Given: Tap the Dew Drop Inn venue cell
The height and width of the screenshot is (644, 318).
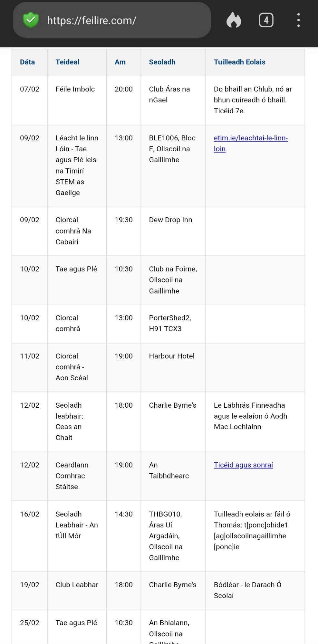Looking at the screenshot, I should coord(170,220).
